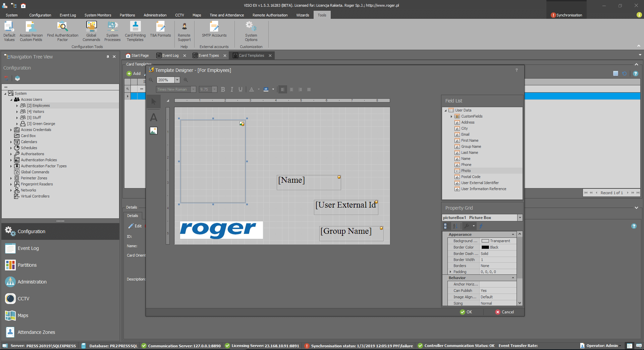Select the pointer tool in designer toolbox
The image size is (644, 350).
point(154,102)
